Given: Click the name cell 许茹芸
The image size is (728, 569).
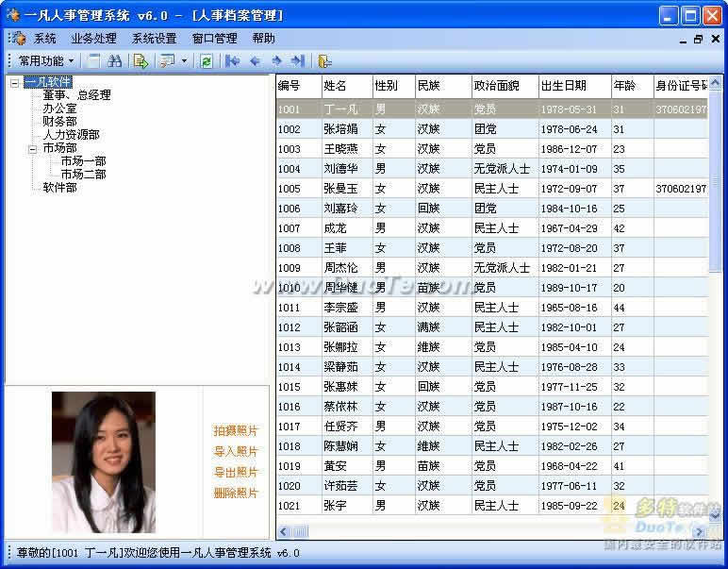Looking at the screenshot, I should click(x=347, y=486).
